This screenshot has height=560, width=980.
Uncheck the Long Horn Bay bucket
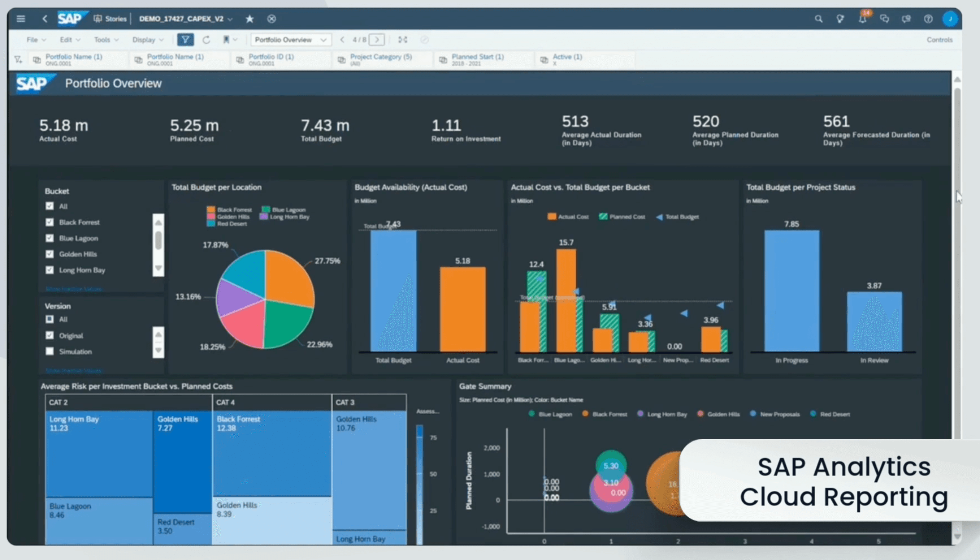pos(50,270)
